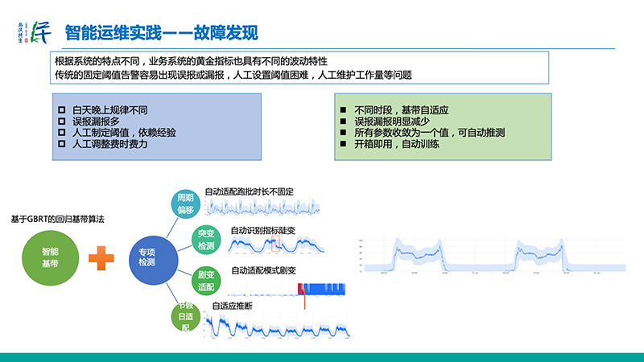Tick the 误报漏报多 checkbox bullet
Image resolution: width=644 pixels, height=362 pixels.
click(x=63, y=121)
